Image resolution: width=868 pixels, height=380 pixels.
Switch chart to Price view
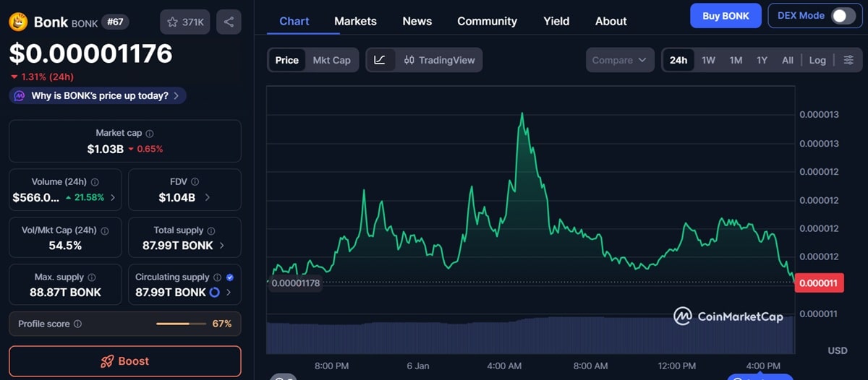pyautogui.click(x=287, y=60)
